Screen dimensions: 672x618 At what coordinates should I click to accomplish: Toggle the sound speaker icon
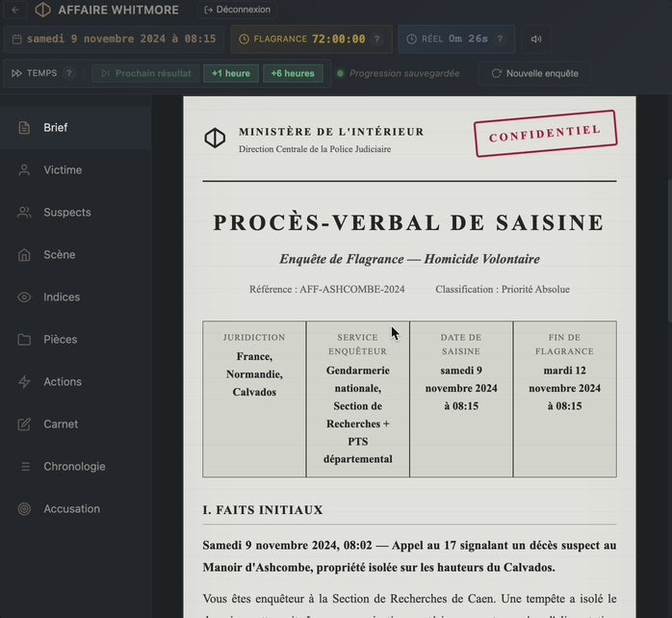click(536, 39)
